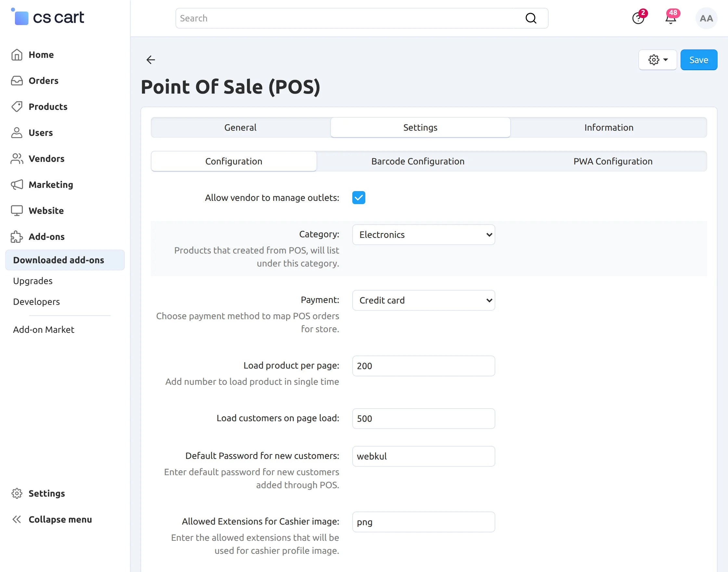Screen dimensions: 728x572
Task: Expand the Category dropdown showing Electronics
Action: click(423, 235)
